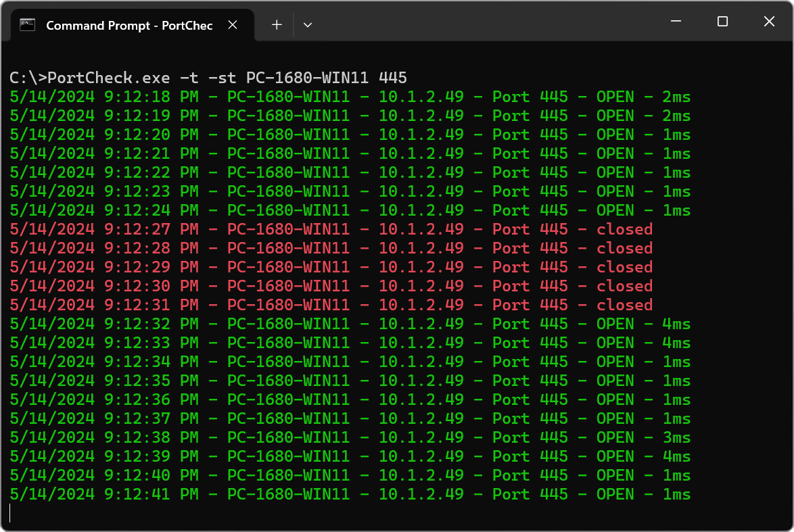Click the 9:12:33 PM OPEN 4ms line
Viewport: 794px width, 532px height.
point(350,343)
